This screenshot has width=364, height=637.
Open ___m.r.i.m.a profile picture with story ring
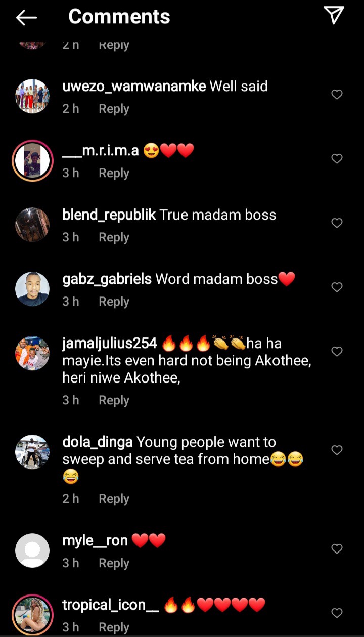[32, 160]
